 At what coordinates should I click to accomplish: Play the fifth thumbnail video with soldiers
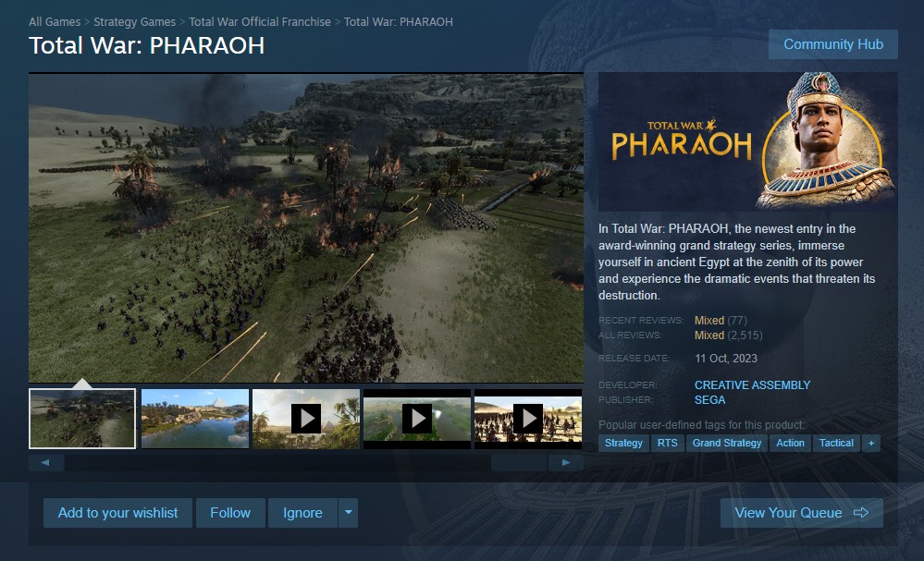click(528, 419)
